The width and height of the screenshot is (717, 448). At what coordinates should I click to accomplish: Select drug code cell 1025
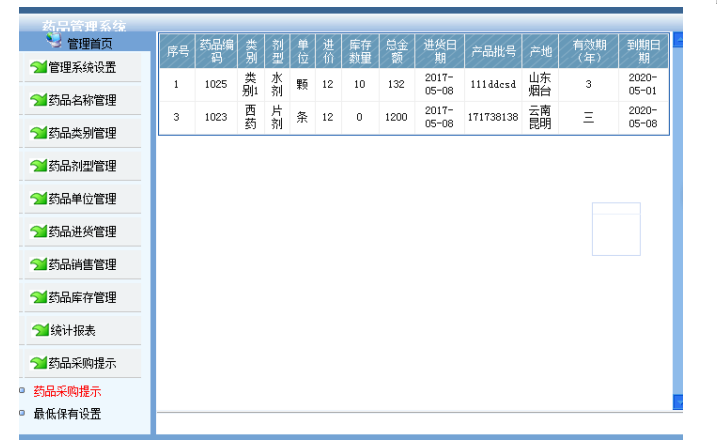(x=216, y=84)
